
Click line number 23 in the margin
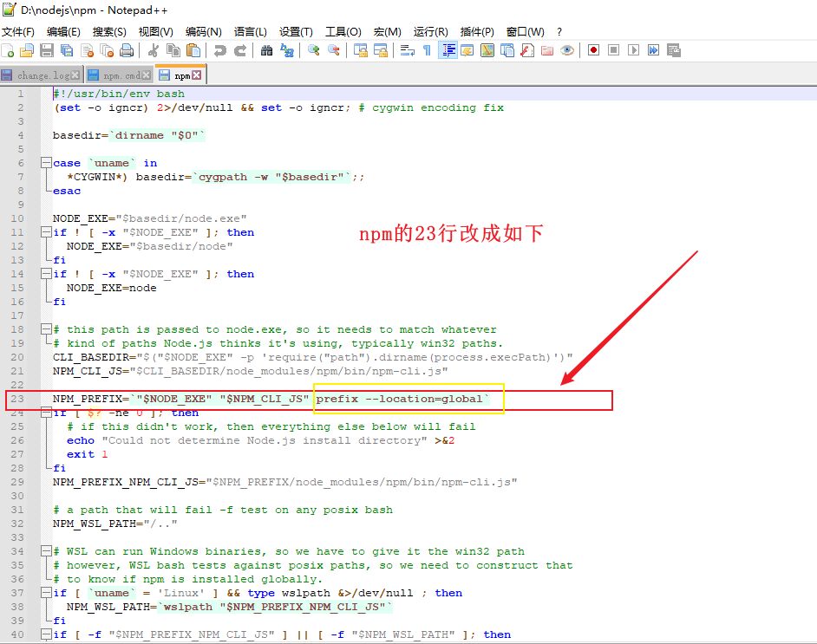[x=17, y=399]
